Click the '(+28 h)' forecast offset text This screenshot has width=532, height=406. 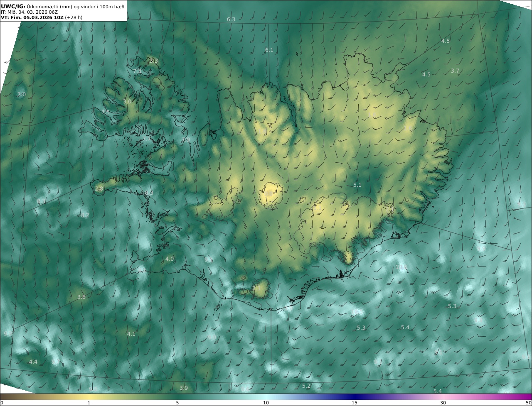point(74,18)
